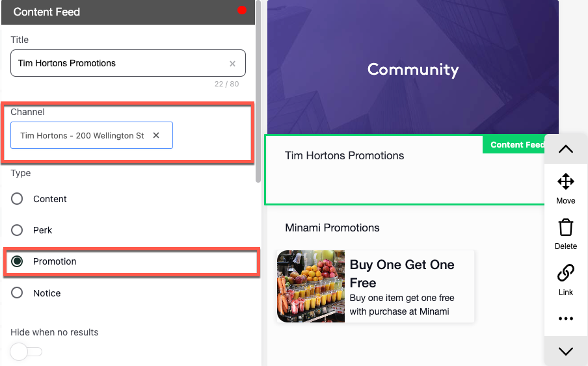588x366 pixels.
Task: Click the Community banner heading
Action: click(413, 70)
